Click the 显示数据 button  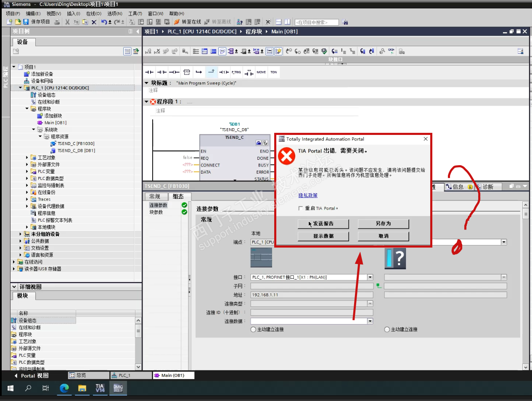coord(323,236)
